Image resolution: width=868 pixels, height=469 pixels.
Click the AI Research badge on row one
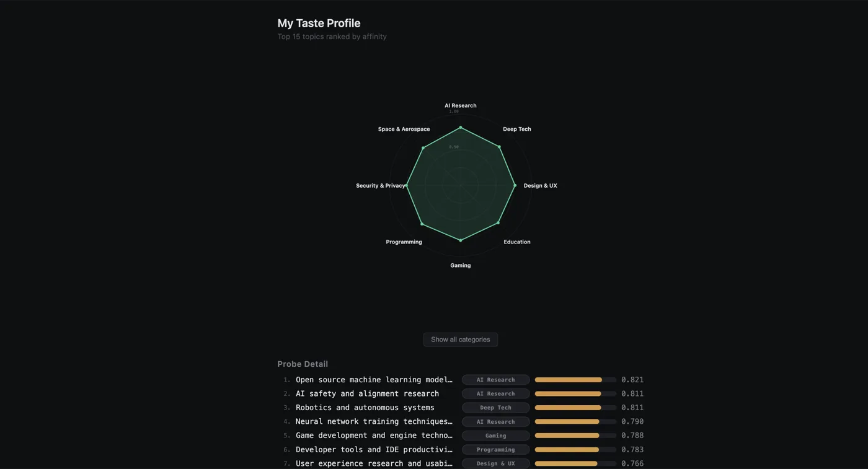click(495, 380)
